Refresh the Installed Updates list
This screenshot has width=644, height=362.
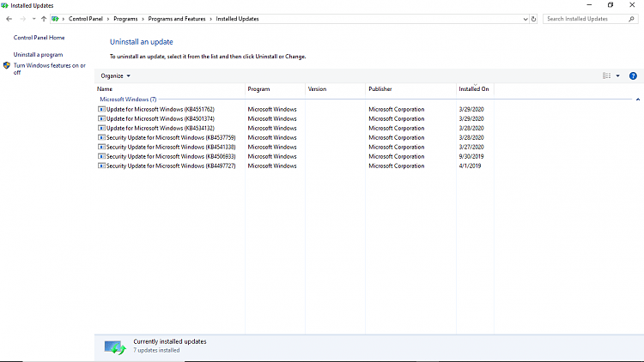pos(533,19)
